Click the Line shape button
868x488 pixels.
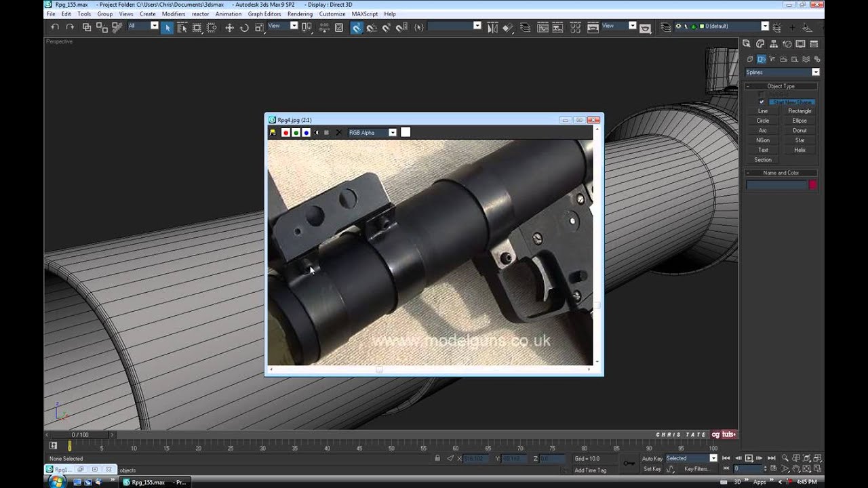[x=763, y=111]
